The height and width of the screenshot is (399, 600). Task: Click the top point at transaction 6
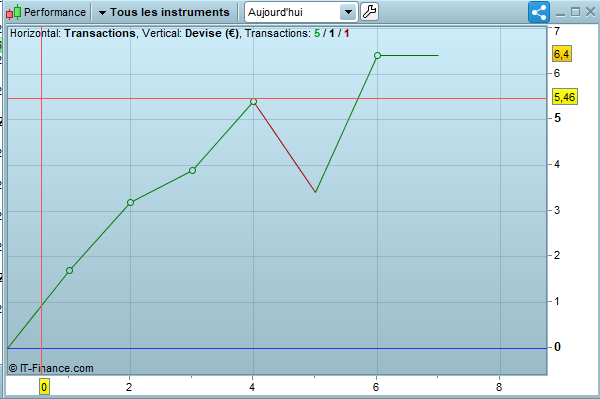coord(377,55)
